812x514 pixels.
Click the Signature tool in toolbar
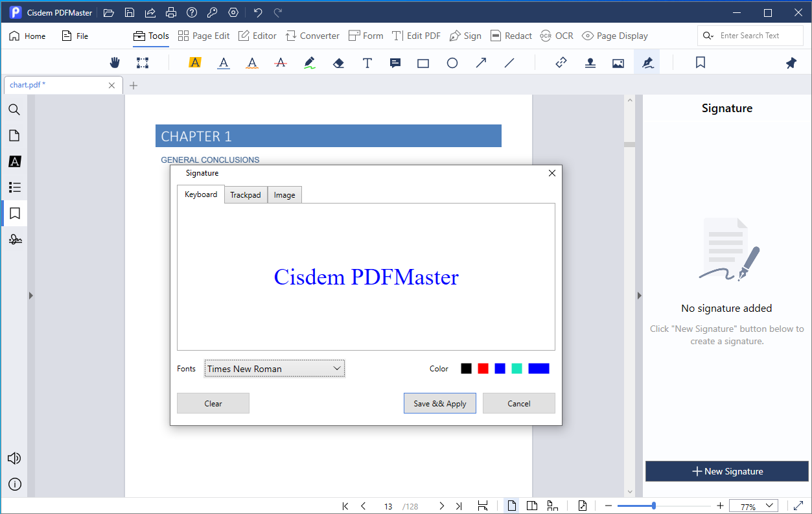(x=647, y=63)
